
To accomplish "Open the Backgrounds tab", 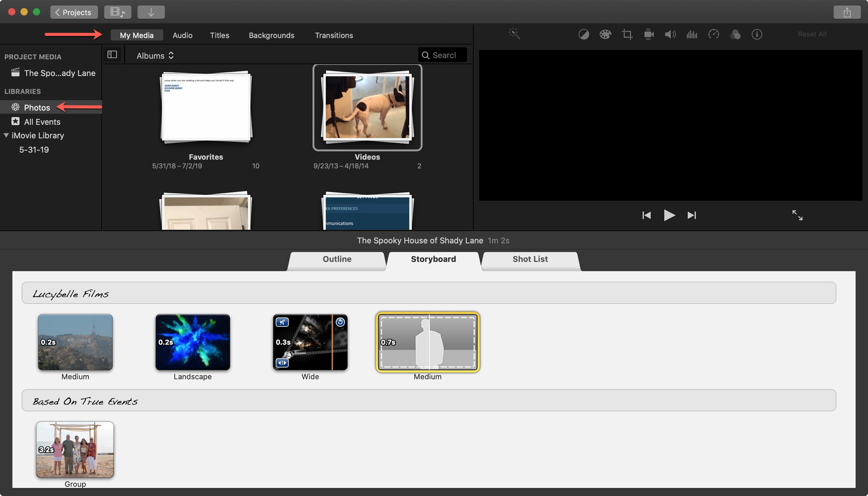I will click(x=272, y=35).
